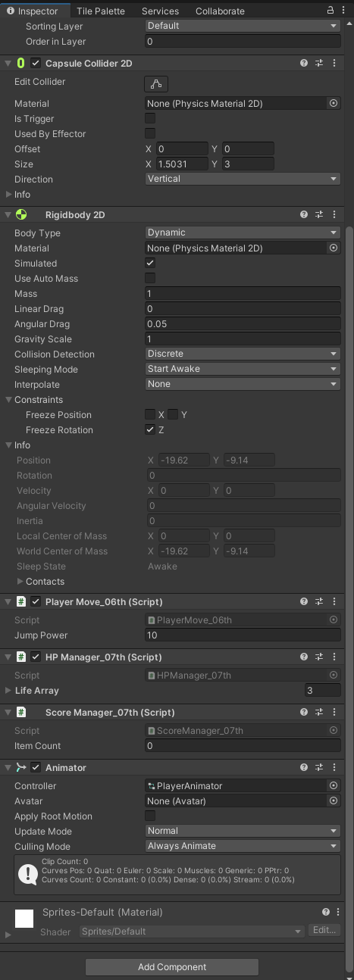Open Body Type dropdown
The width and height of the screenshot is (354, 980).
tap(243, 233)
